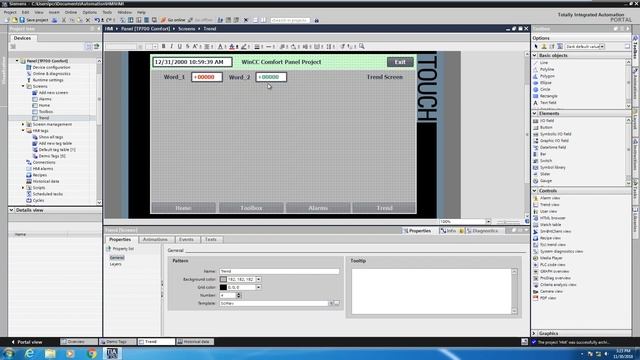Select the User view control

click(548, 211)
